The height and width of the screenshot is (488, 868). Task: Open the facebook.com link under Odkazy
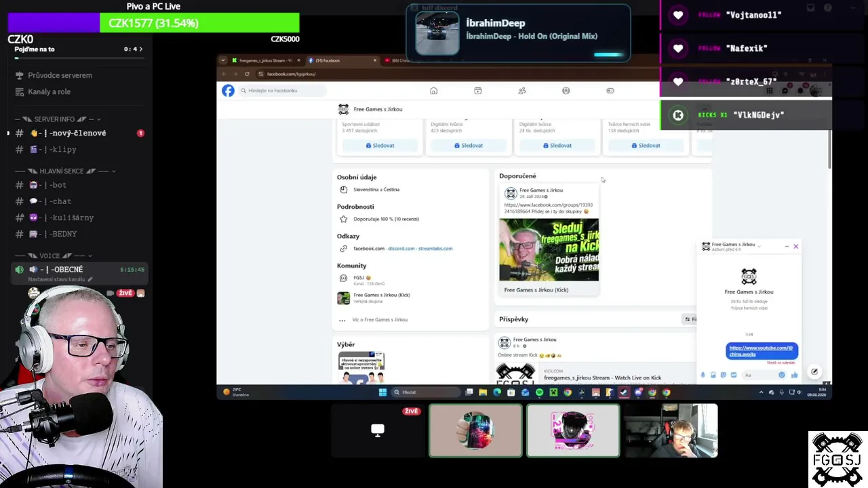point(369,249)
